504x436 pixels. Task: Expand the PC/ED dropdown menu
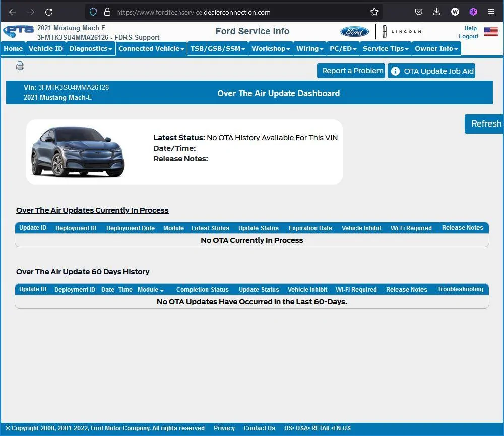click(x=343, y=48)
